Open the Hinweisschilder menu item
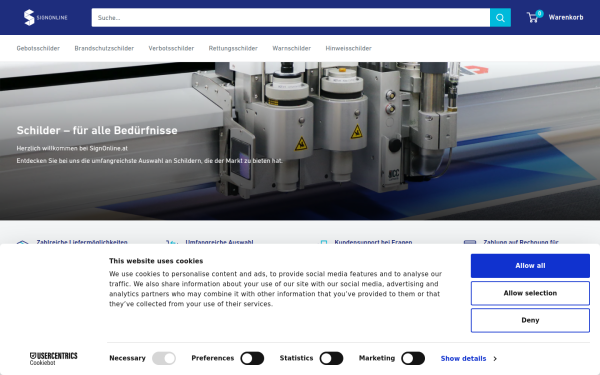Image resolution: width=600 pixels, height=375 pixels. click(349, 48)
